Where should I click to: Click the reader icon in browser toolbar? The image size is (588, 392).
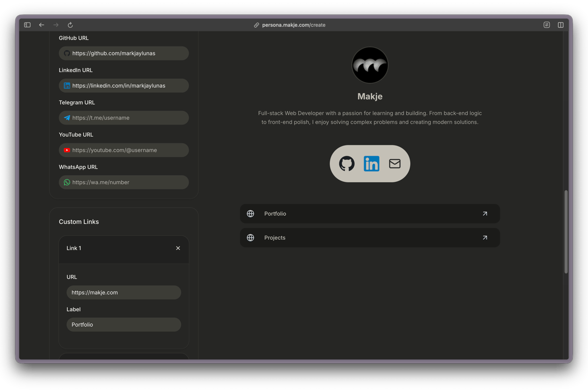coord(547,25)
